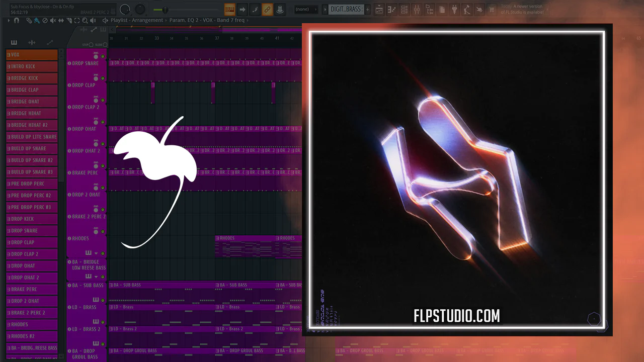
Task: Enable step editing mode icon
Action: click(x=255, y=9)
